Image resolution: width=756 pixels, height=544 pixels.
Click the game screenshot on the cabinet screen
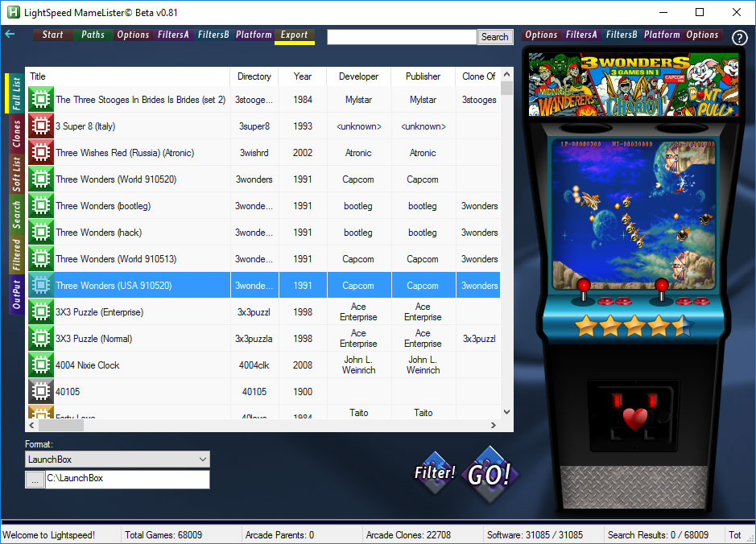(x=633, y=216)
